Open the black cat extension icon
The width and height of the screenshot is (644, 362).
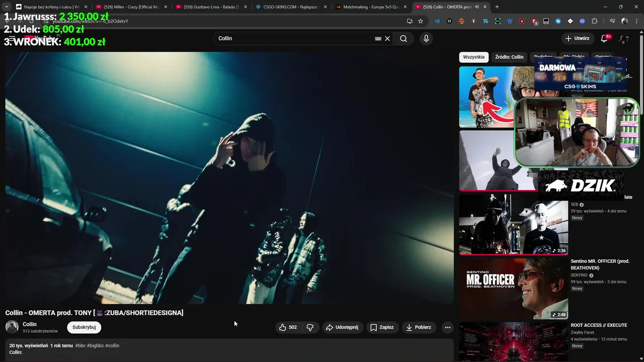point(449,21)
